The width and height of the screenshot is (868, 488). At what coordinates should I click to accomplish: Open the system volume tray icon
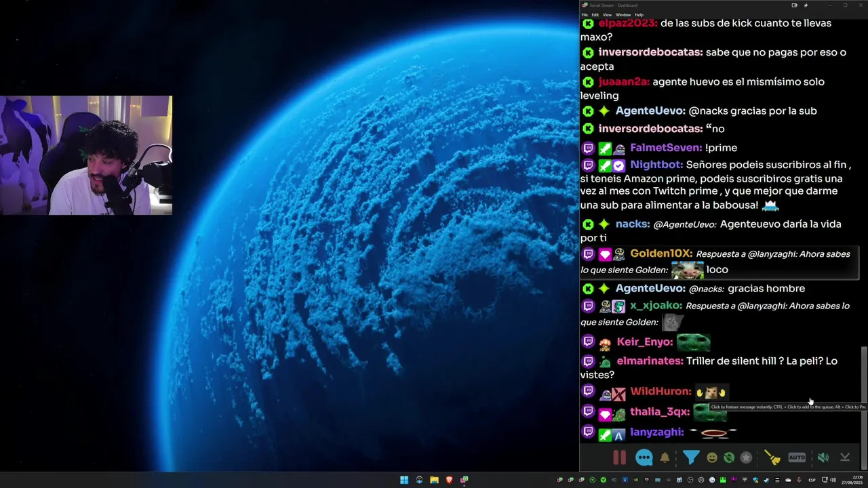[x=833, y=480]
